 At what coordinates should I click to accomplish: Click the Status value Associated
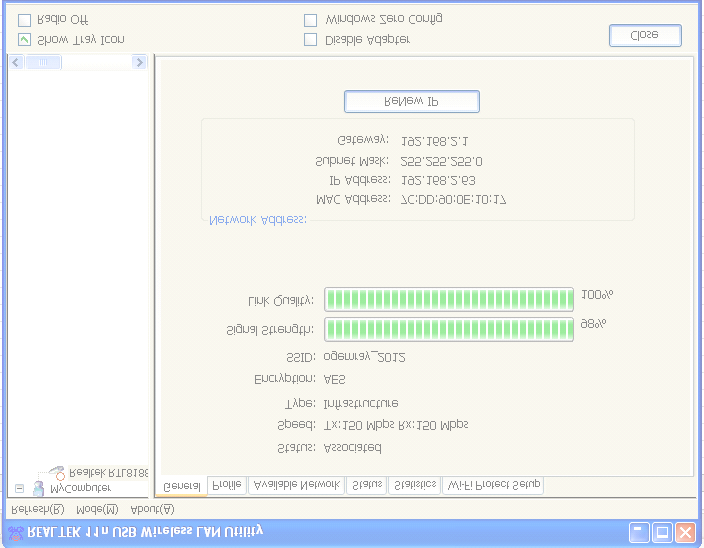(353, 448)
